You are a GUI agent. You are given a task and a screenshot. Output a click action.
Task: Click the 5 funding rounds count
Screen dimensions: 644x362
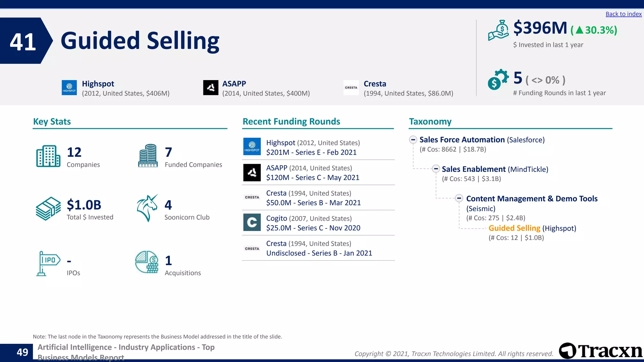point(518,78)
